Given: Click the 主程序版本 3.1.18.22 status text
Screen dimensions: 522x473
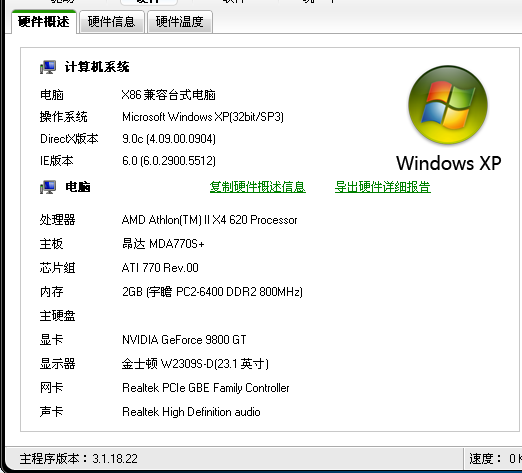Looking at the screenshot, I should 78,459.
